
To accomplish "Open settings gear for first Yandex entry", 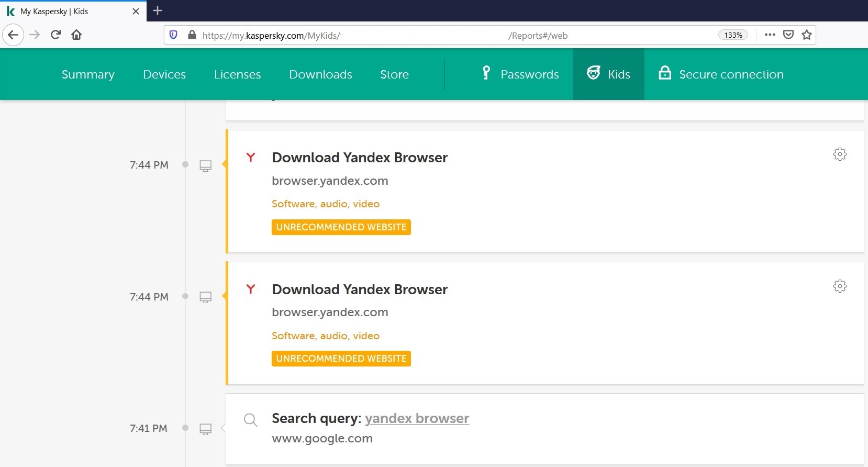I will pyautogui.click(x=839, y=154).
